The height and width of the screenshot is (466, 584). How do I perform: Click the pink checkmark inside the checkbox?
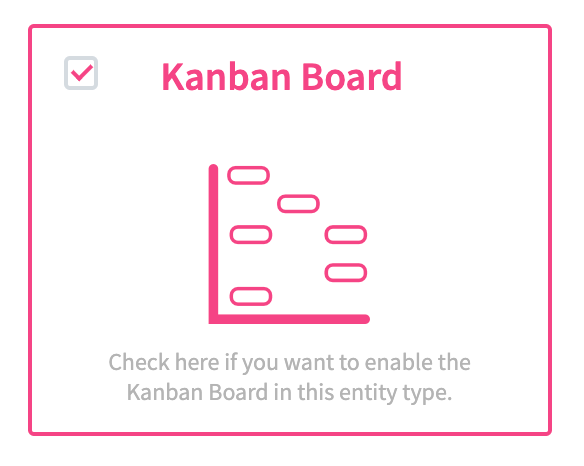tap(82, 73)
